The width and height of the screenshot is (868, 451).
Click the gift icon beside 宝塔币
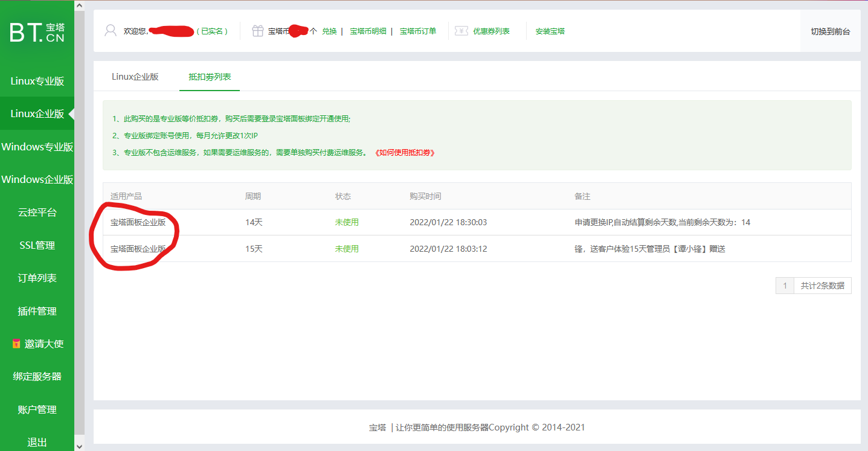pyautogui.click(x=258, y=31)
